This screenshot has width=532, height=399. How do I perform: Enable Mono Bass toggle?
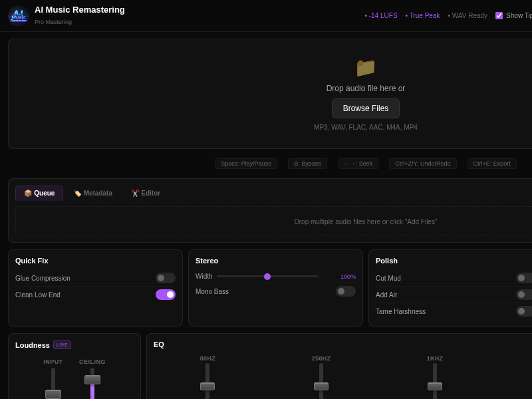tap(346, 291)
